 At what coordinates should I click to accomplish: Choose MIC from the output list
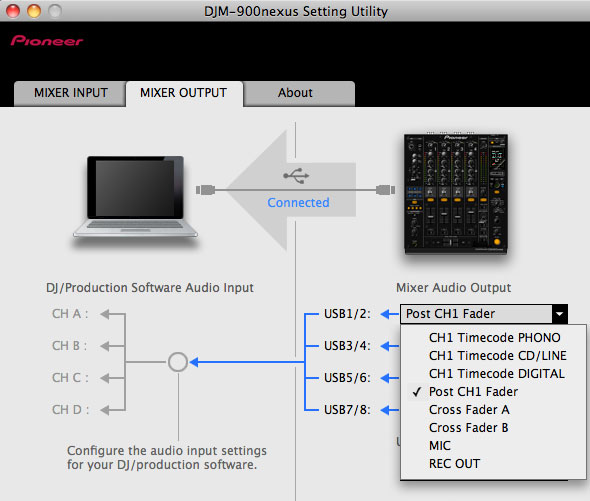click(x=494, y=446)
